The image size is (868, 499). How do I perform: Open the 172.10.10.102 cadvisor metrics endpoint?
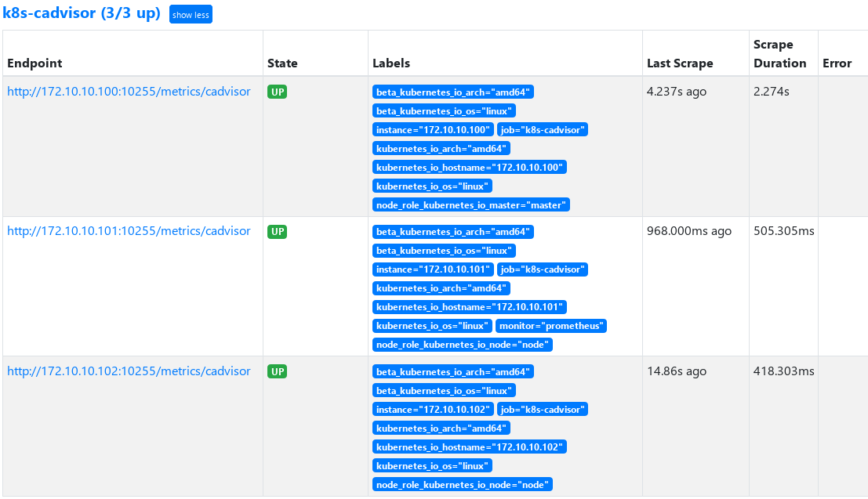[129, 371]
